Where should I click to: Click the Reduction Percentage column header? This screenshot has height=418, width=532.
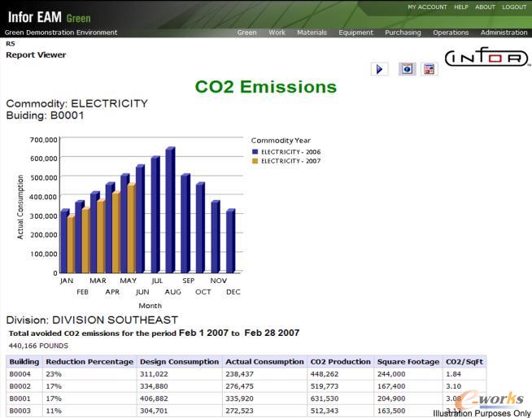point(89,362)
